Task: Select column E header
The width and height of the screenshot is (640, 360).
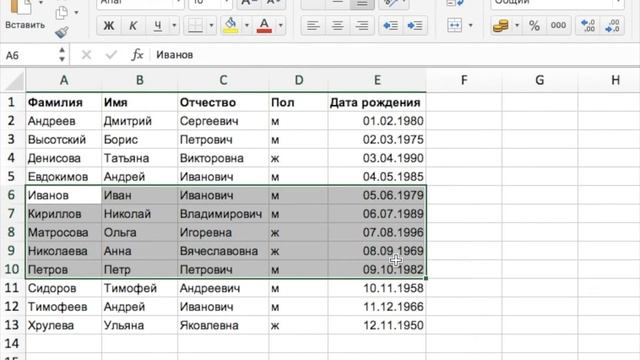Action: [x=377, y=80]
